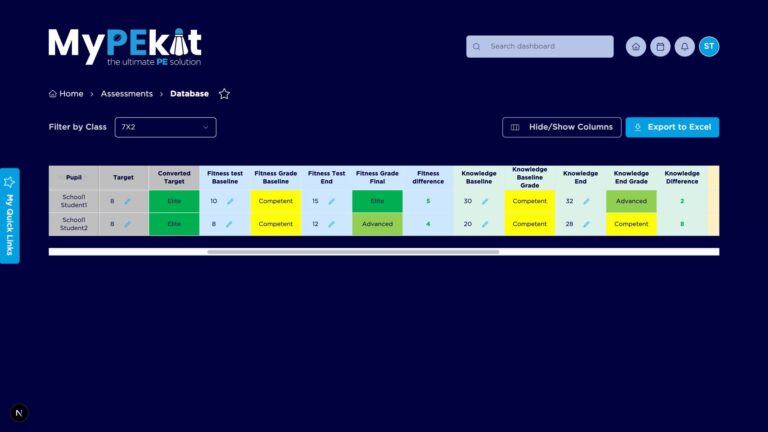Viewport: 768px width, 432px height.
Task: Open the home icon button in header
Action: [x=636, y=47]
